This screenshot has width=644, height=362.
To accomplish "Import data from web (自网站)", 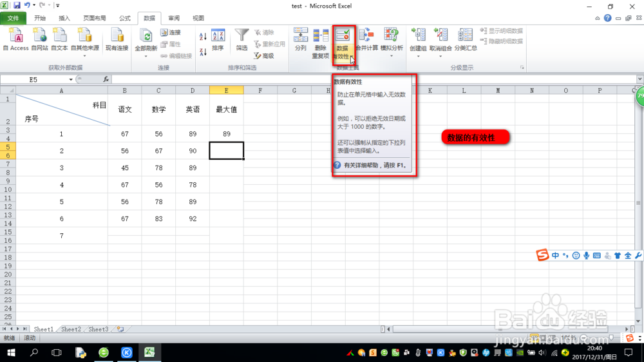I will pyautogui.click(x=39, y=39).
